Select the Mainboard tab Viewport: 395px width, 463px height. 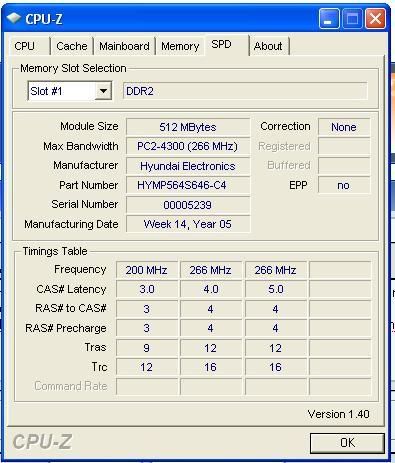[x=124, y=46]
